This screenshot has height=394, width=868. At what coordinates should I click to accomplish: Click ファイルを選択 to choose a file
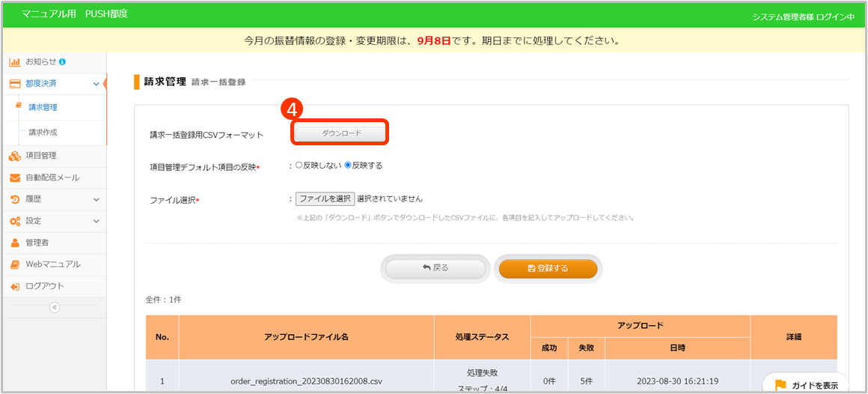[325, 199]
